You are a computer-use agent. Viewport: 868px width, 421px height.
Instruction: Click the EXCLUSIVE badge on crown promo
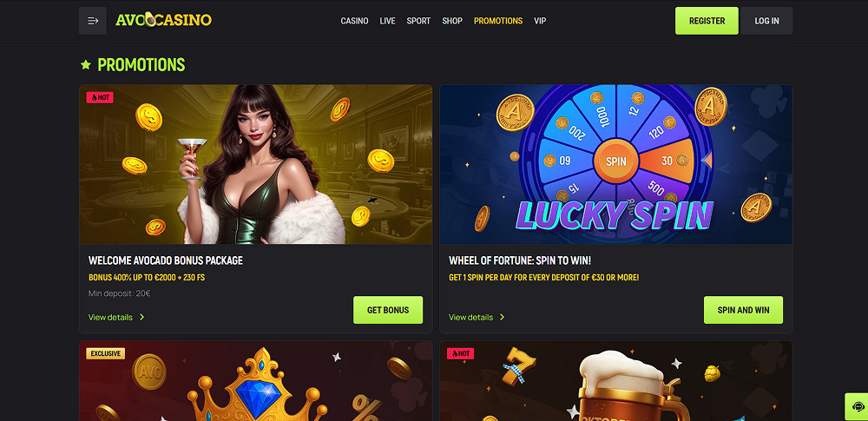[x=105, y=353]
